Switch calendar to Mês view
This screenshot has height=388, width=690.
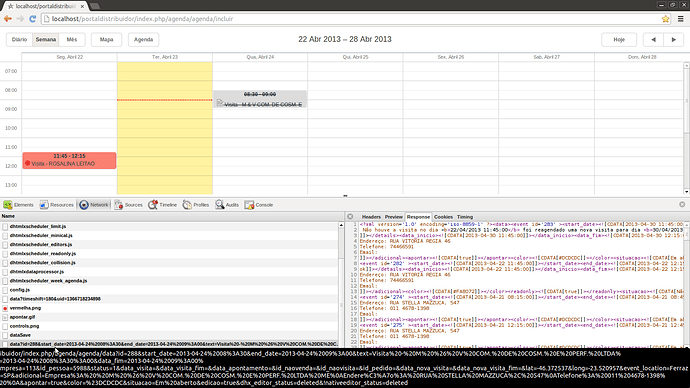point(72,40)
